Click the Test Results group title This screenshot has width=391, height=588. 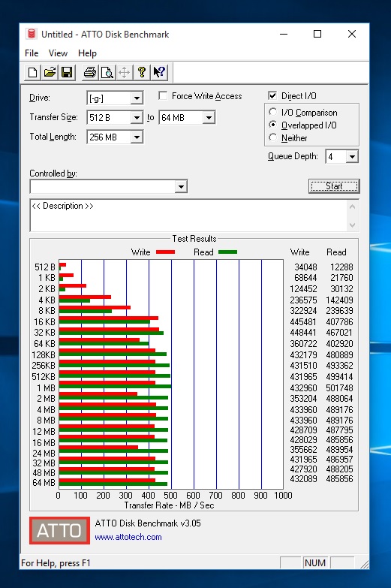194,239
